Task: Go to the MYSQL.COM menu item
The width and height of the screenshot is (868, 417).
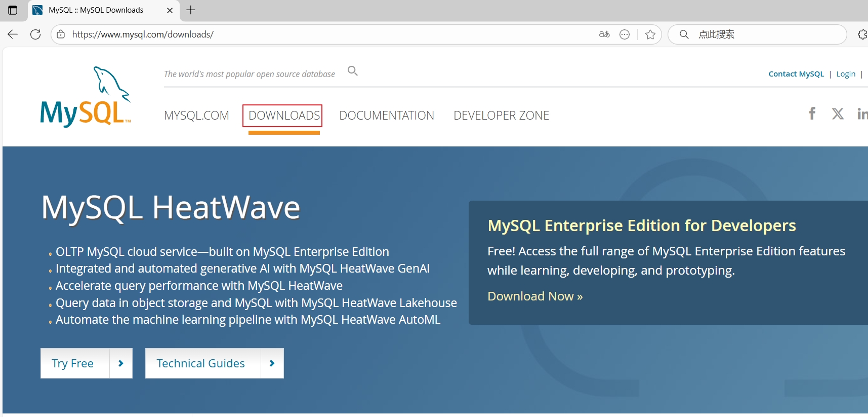Action: [x=196, y=116]
